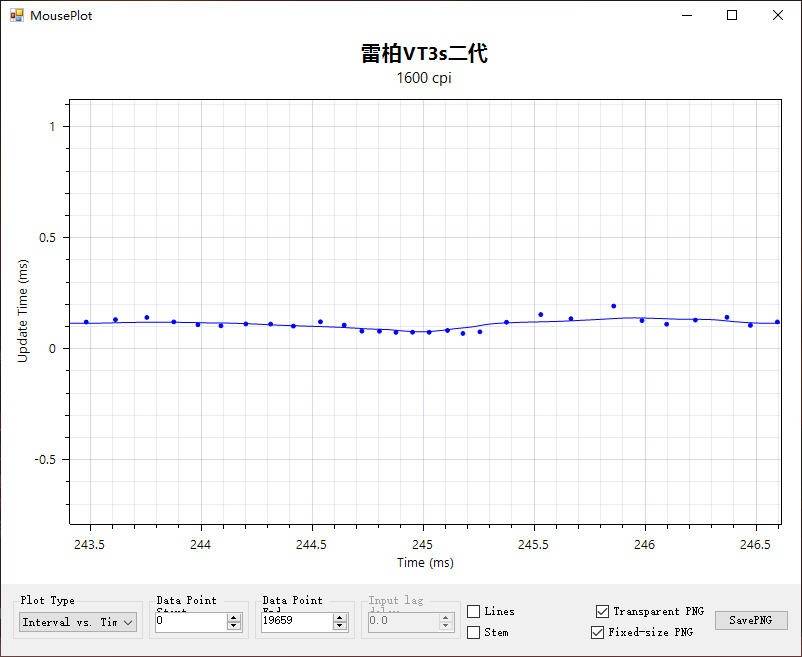Click the "244.5" x-axis tick label

coord(311,545)
